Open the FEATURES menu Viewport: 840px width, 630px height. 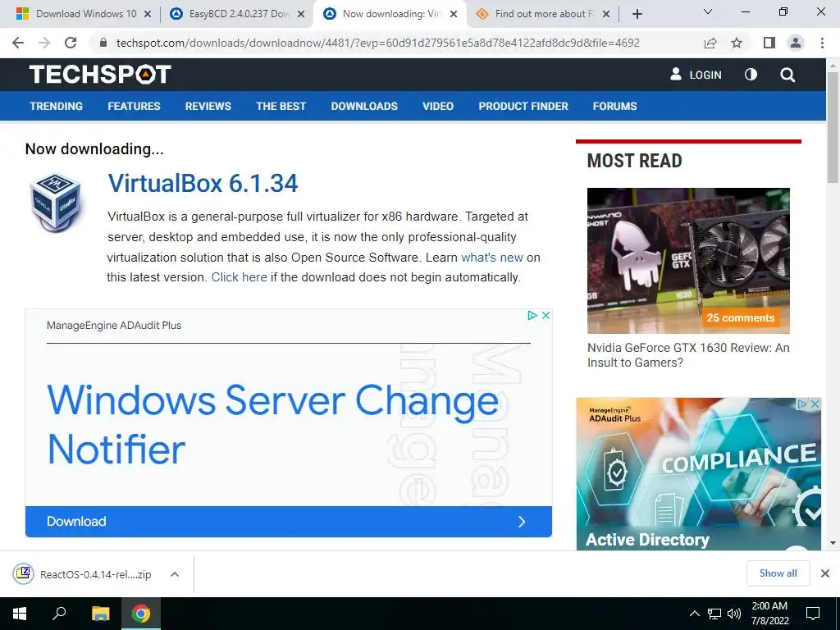point(134,106)
